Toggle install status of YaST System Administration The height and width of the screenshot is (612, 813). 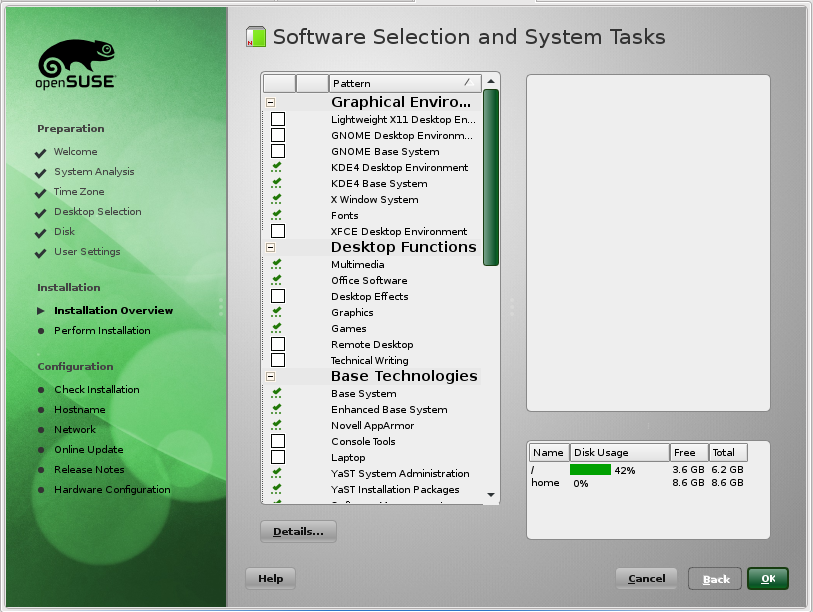[277, 473]
